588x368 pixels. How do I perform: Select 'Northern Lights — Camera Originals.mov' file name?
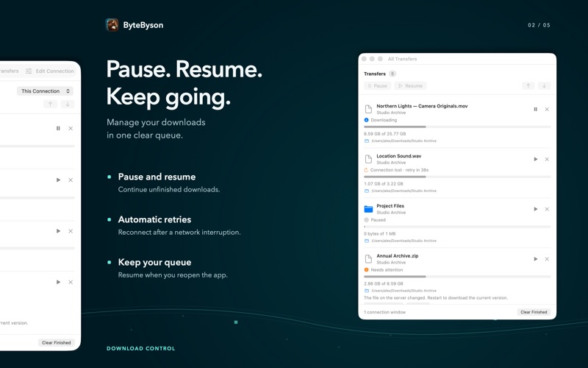422,106
